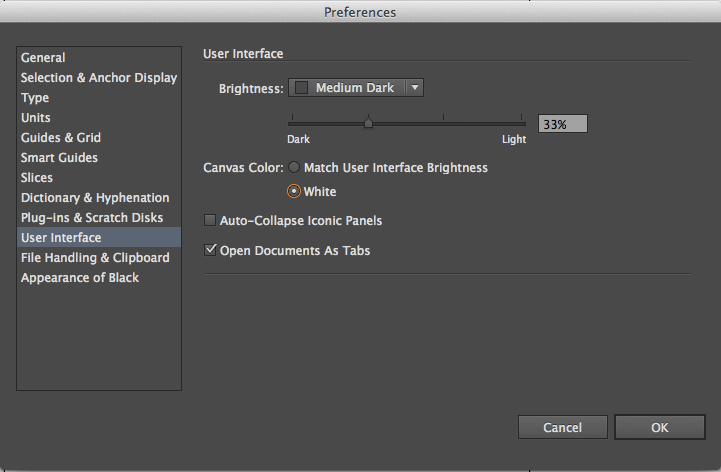Select Smart Guides in the sidebar
721x472 pixels.
pyautogui.click(x=59, y=158)
